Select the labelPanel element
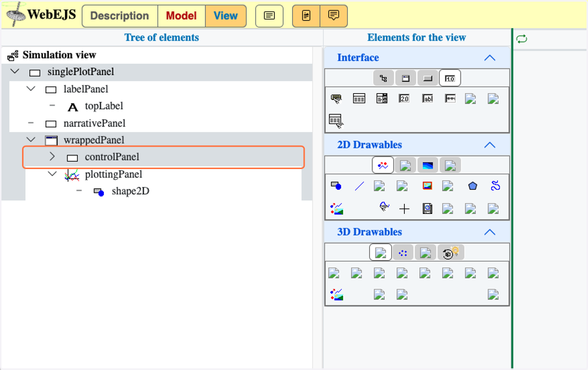Image resolution: width=588 pixels, height=370 pixels. (86, 89)
